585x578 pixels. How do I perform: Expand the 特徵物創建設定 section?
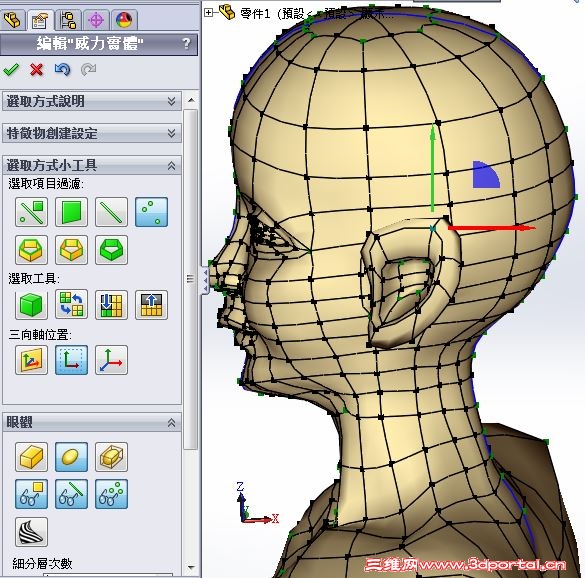92,133
